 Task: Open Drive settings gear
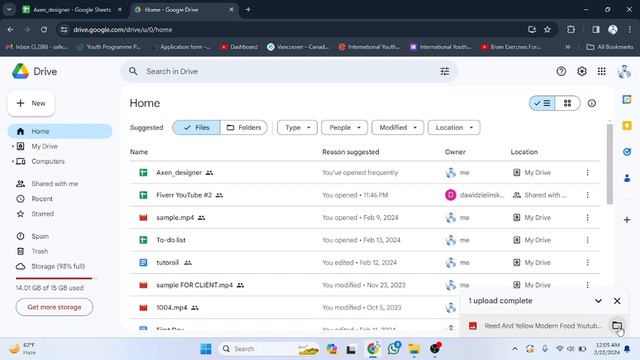click(x=582, y=71)
